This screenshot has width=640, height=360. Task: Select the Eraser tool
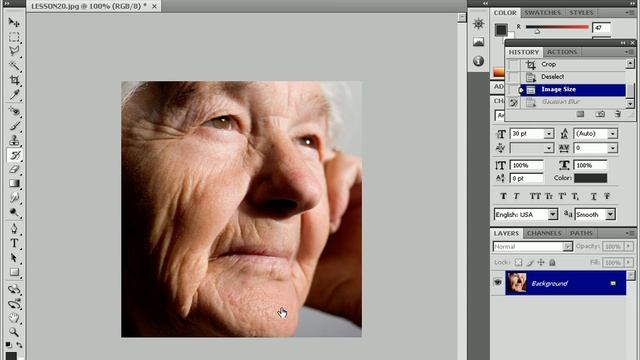[14, 169]
